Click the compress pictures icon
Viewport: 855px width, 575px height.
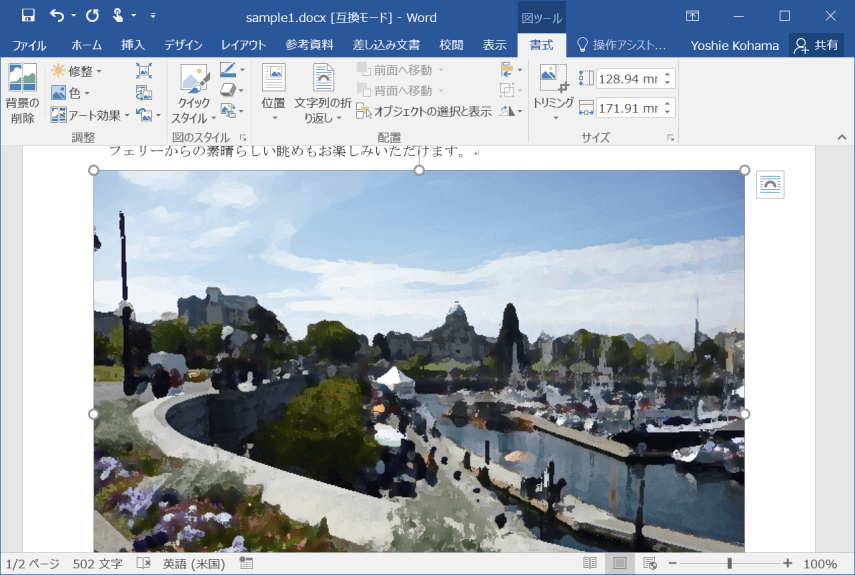(x=144, y=71)
